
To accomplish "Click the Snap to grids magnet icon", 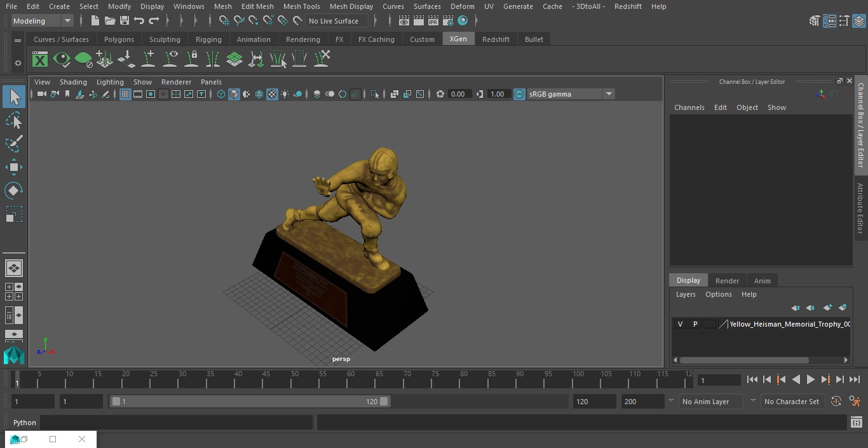I will [224, 21].
